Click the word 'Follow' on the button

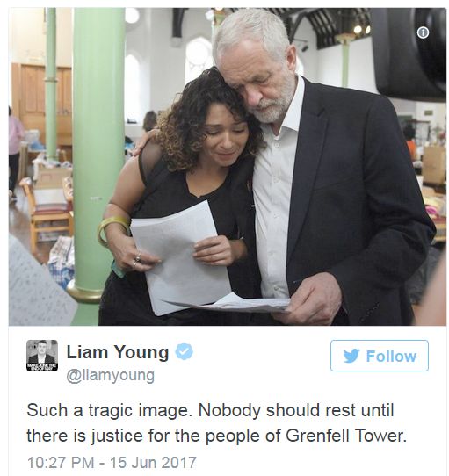click(391, 356)
